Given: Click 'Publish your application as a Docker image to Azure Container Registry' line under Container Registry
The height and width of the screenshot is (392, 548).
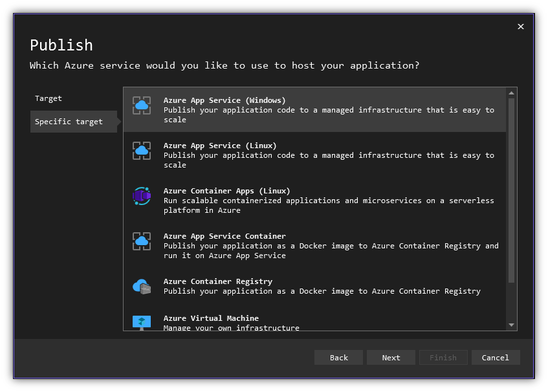Looking at the screenshot, I should point(322,291).
